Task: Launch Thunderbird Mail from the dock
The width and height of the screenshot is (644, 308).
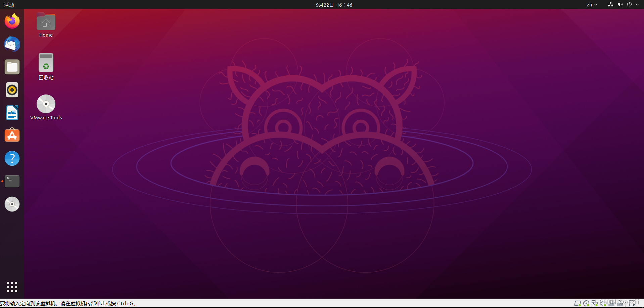Action: (x=12, y=44)
